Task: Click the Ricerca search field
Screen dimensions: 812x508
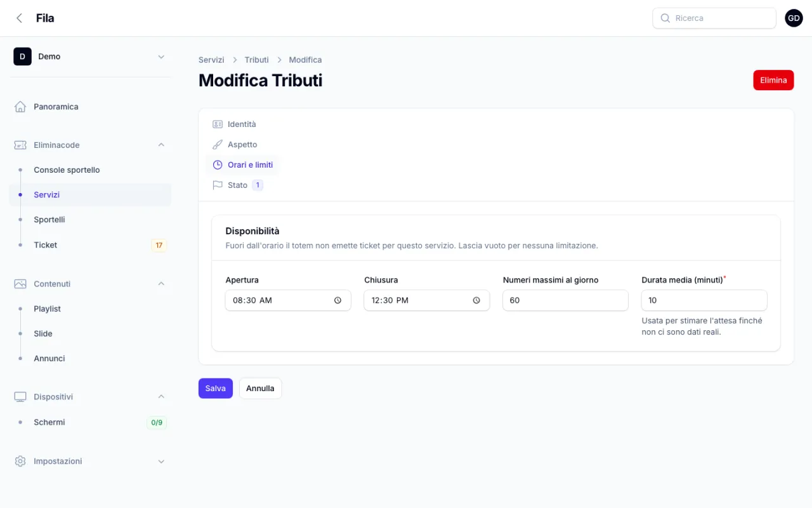Action: tap(714, 18)
